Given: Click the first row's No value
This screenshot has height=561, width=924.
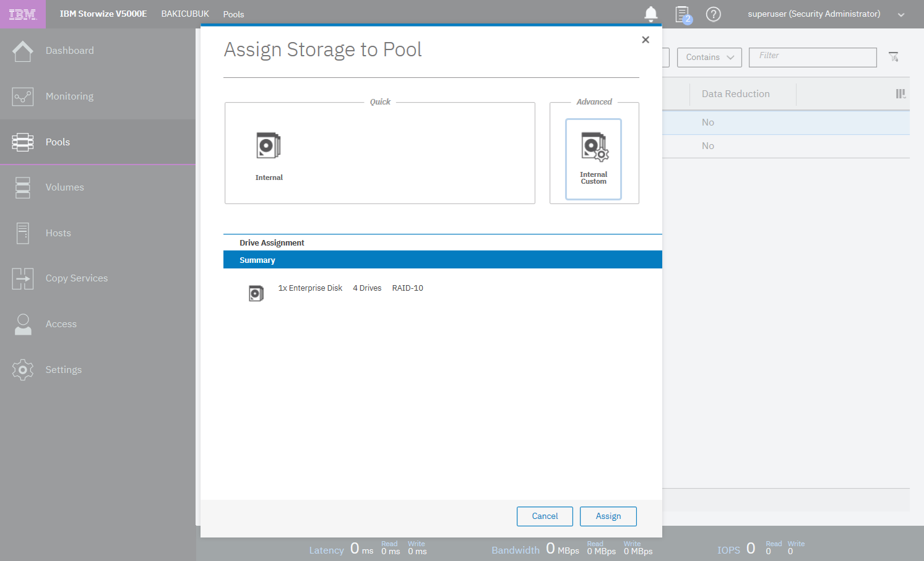Looking at the screenshot, I should pyautogui.click(x=708, y=122).
